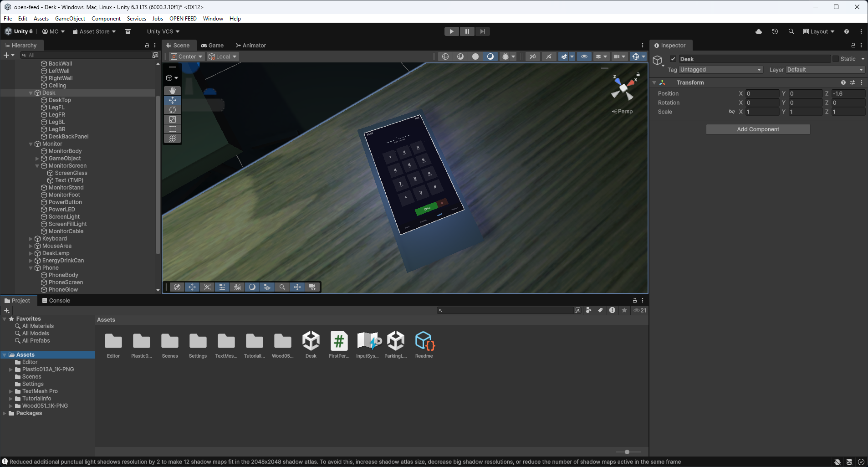Click the Play button
Viewport: 868px width, 467px height.
click(452, 31)
